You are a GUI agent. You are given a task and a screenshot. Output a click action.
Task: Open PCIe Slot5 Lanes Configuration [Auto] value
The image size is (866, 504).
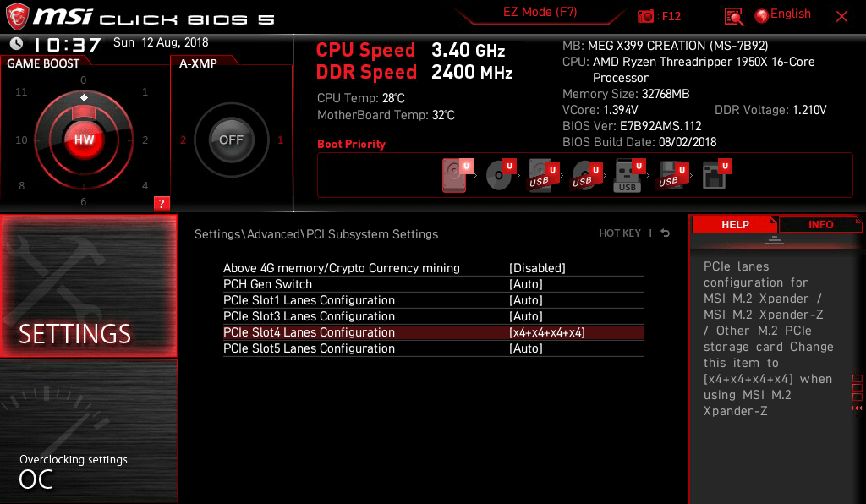[x=526, y=348]
